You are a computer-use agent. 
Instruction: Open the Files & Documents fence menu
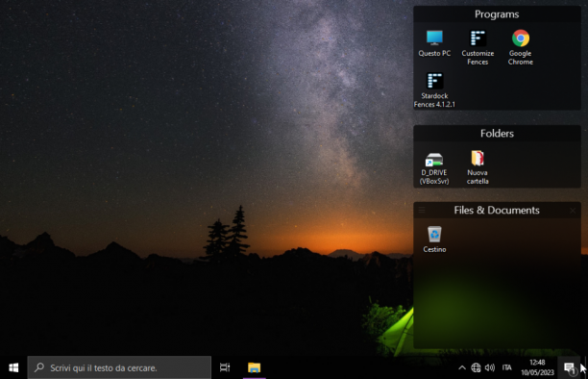(422, 211)
